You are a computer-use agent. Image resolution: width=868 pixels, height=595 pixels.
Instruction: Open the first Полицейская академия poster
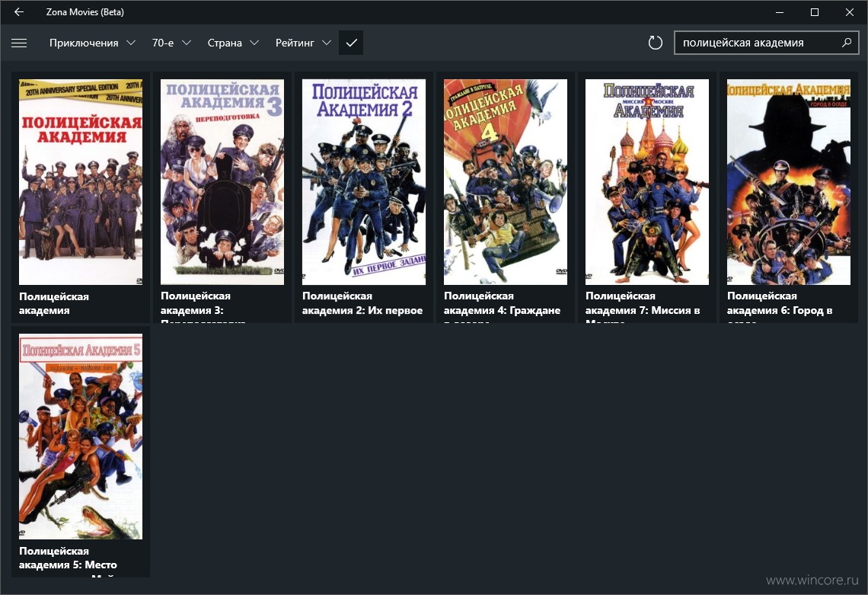[x=81, y=182]
